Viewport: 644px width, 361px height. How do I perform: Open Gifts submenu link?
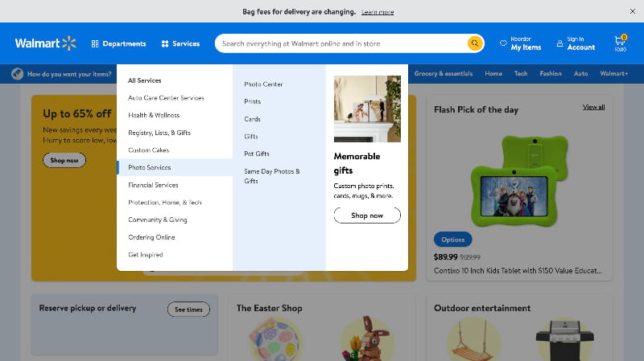click(251, 136)
